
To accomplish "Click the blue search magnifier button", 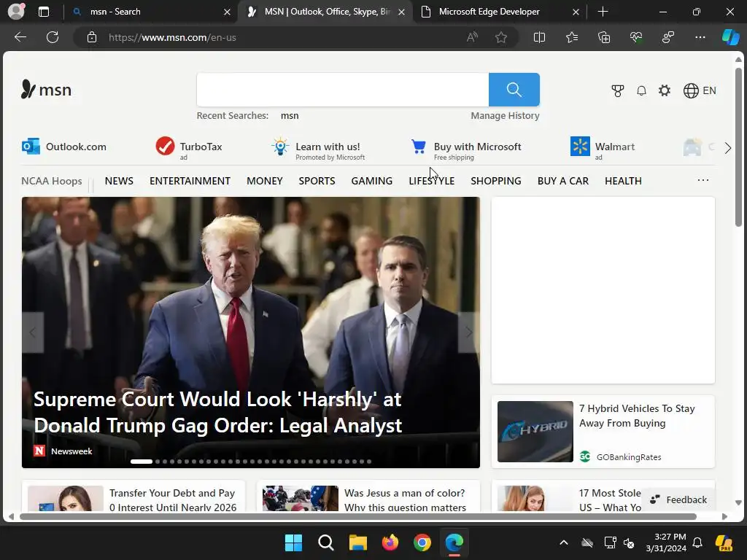I will click(514, 90).
